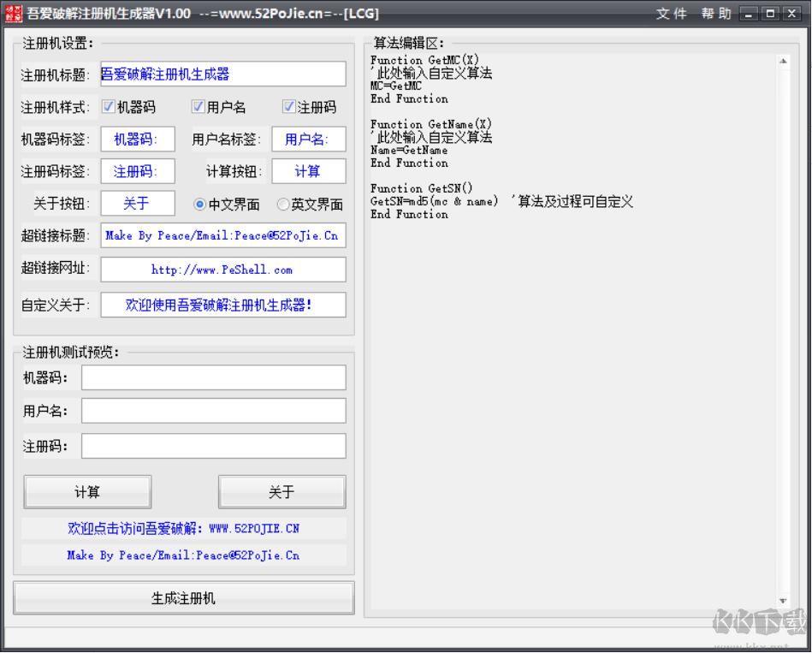812x653 pixels.
Task: Visit the WWW.52POJIE.CN link
Action: [x=183, y=529]
